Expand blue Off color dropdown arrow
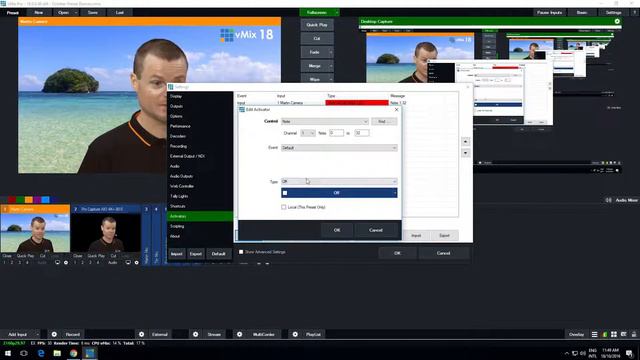This screenshot has height=360, width=640. pos(394,193)
